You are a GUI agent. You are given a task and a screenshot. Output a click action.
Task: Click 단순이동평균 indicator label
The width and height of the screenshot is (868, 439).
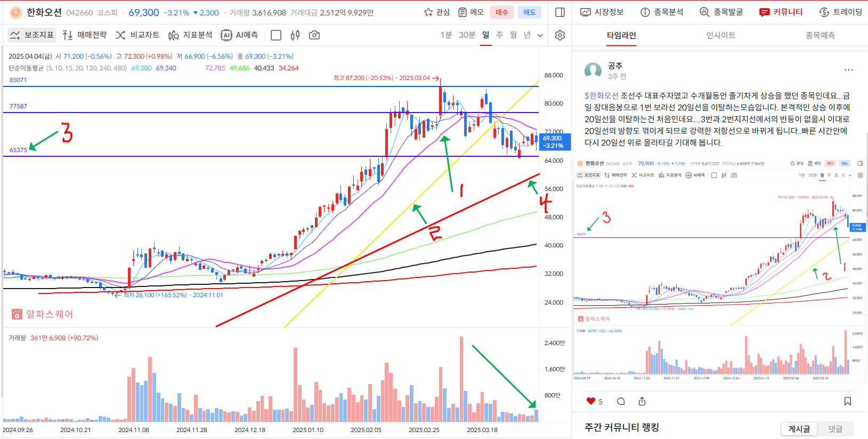point(26,68)
